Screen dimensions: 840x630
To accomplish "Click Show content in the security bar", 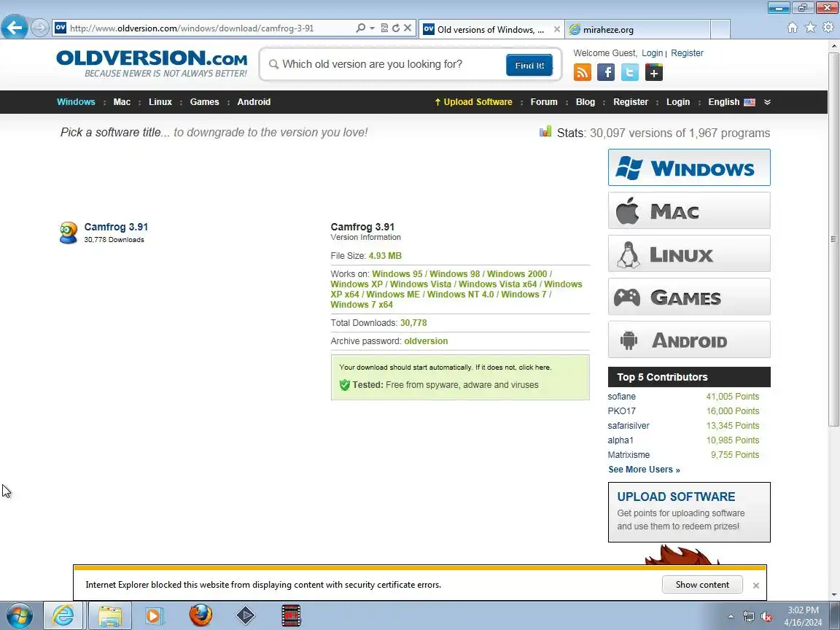I will 702,585.
